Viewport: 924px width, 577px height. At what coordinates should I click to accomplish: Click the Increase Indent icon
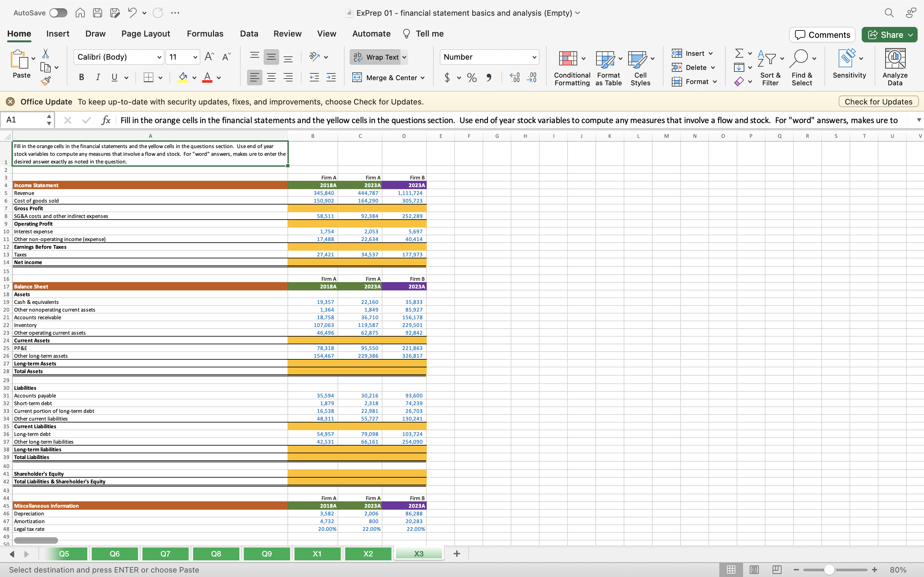point(331,78)
